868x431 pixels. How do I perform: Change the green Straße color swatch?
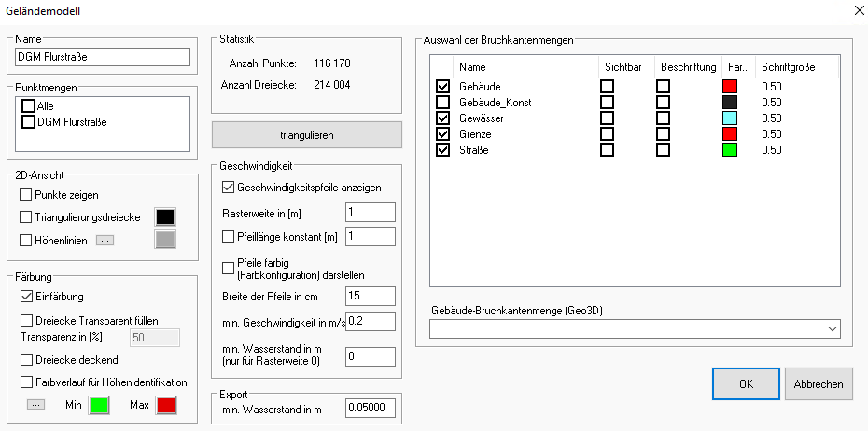730,149
